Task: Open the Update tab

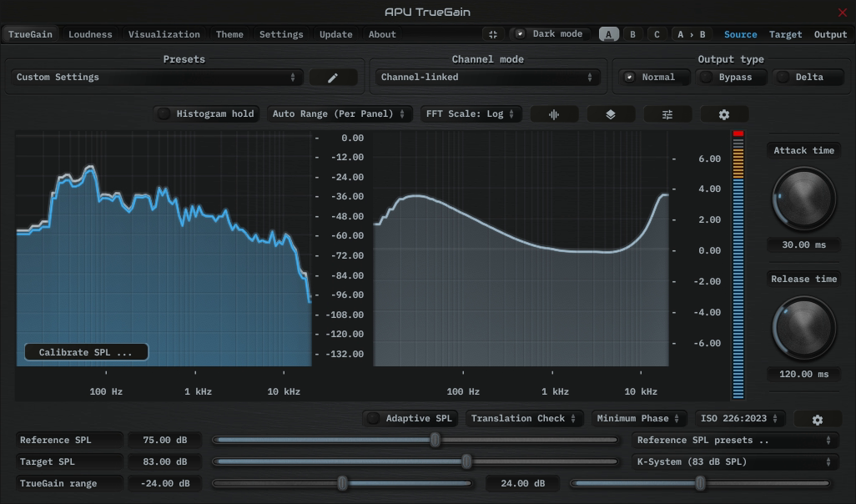Action: 335,34
